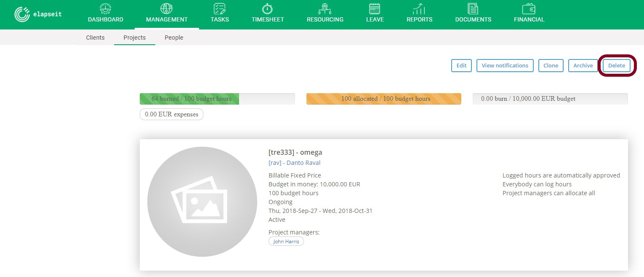
Task: Click the 100 budget hours detail line
Action: point(293,193)
